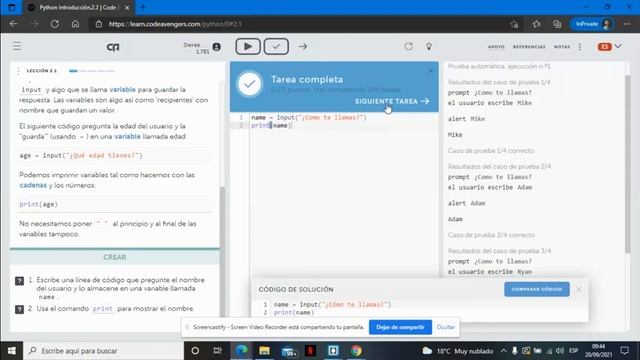This screenshot has height=360, width=640.
Task: Click Dejar de compartir in Screencastify bar
Action: [x=400, y=327]
